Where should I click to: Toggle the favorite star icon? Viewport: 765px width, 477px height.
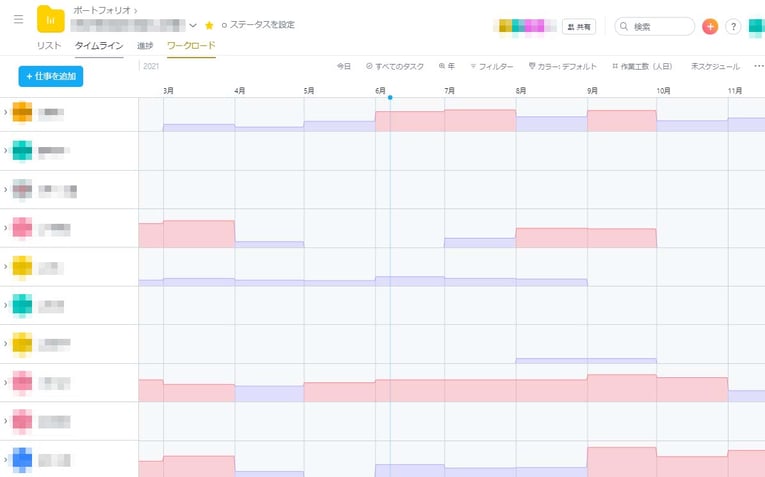209,25
